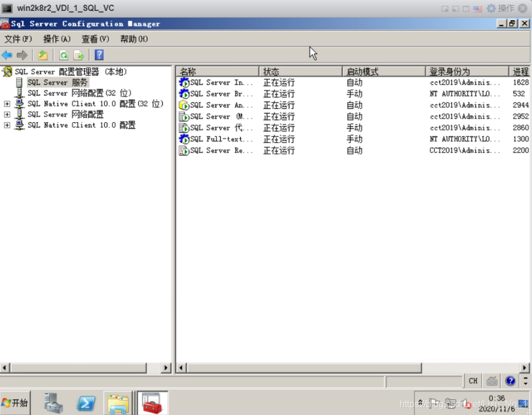Select the SQL Server An... service icon

184,105
